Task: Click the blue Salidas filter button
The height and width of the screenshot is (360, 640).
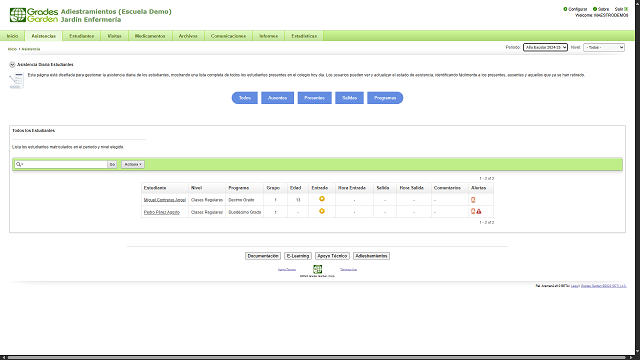Action: (x=349, y=98)
